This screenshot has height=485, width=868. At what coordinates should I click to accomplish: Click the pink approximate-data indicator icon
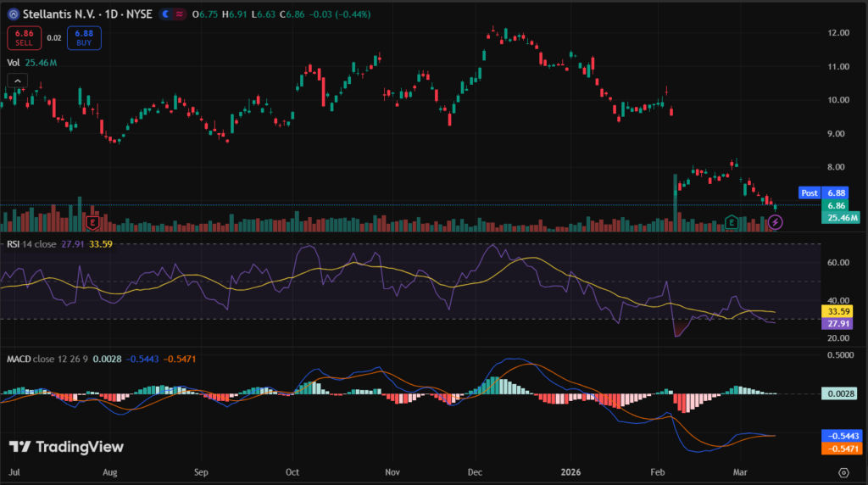181,14
